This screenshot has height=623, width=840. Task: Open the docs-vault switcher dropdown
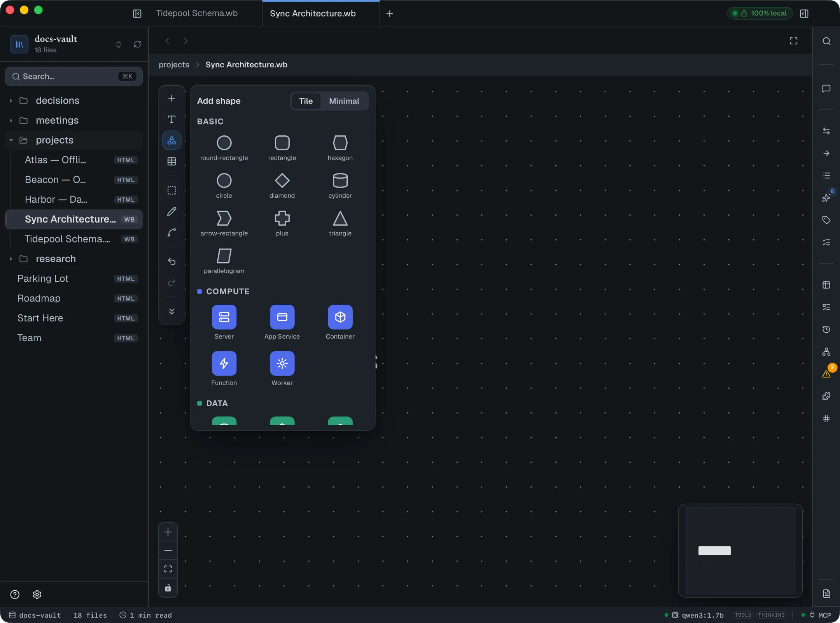pos(118,44)
